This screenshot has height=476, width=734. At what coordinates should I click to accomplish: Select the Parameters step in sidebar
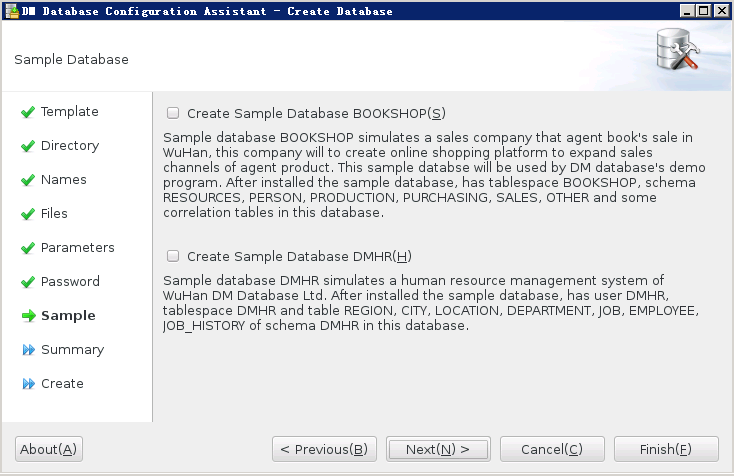click(77, 248)
